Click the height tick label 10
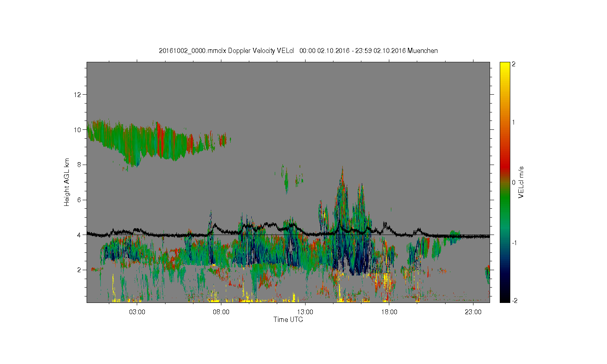 coord(78,130)
